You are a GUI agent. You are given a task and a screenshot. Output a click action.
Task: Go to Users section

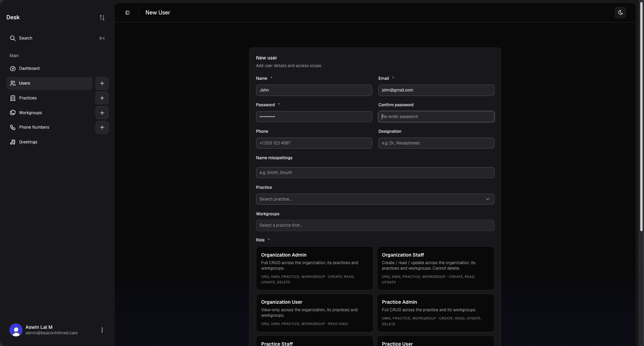(49, 83)
